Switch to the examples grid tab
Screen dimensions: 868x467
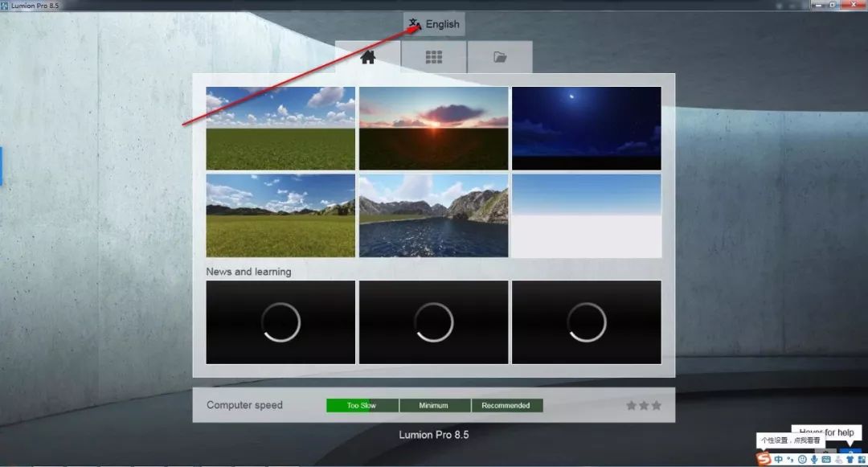(433, 57)
